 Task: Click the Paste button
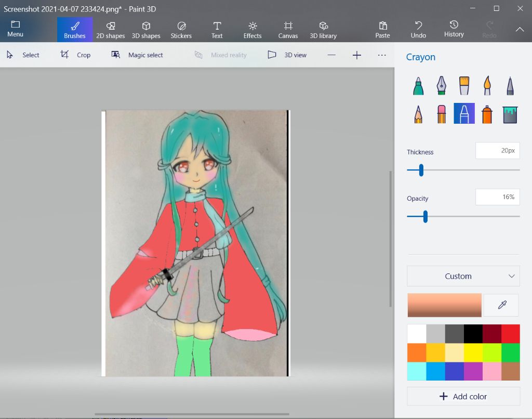point(383,30)
